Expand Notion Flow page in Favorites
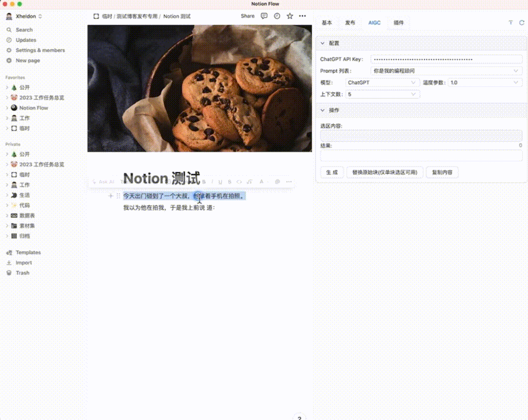528x420 pixels. click(7, 108)
